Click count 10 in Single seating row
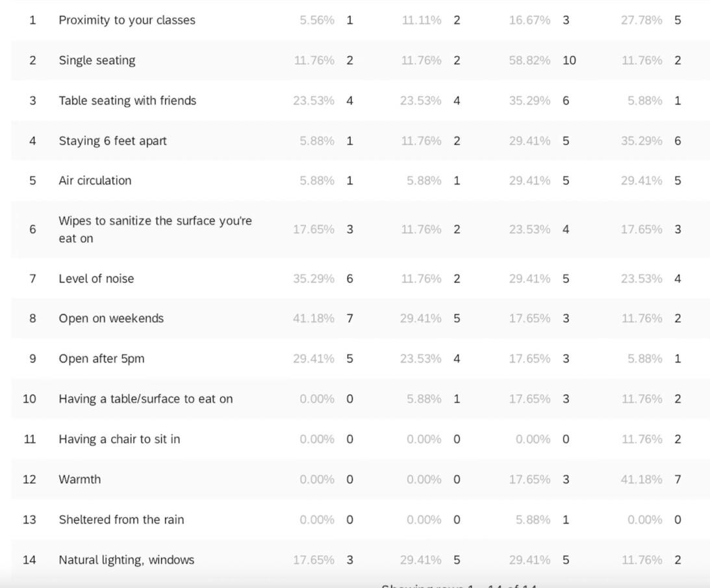This screenshot has height=588, width=710. 569,60
